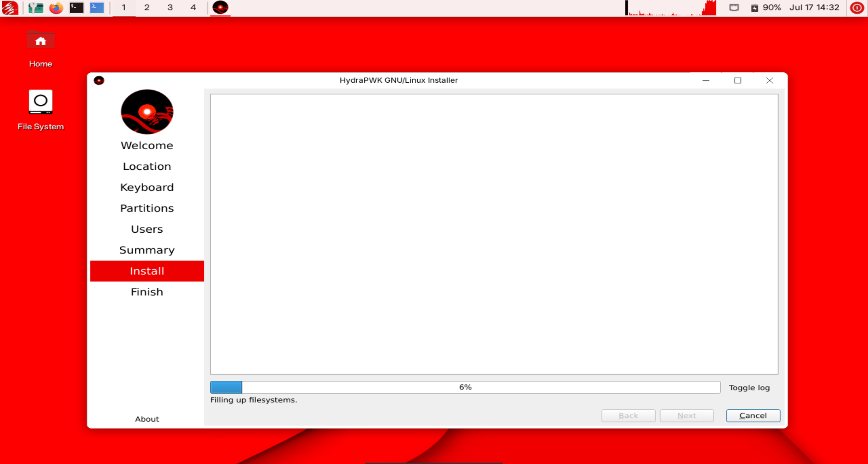Select the Summary step in the sidebar
Viewport: 868px width, 464px height.
click(x=147, y=250)
